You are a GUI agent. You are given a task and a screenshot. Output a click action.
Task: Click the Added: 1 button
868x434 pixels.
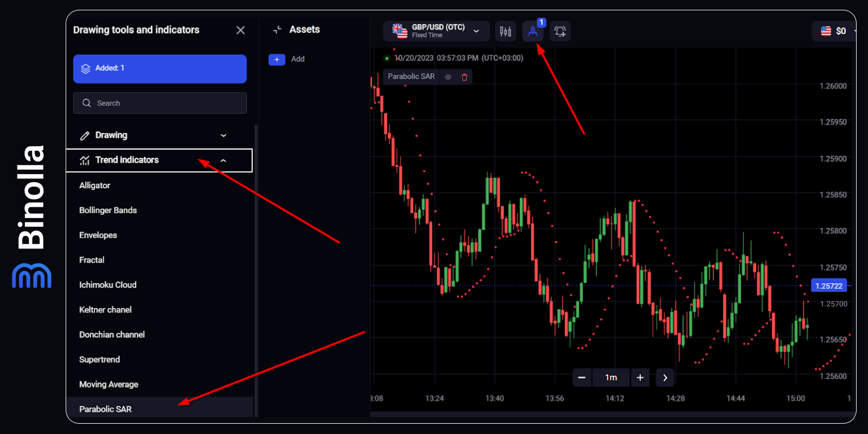(159, 68)
